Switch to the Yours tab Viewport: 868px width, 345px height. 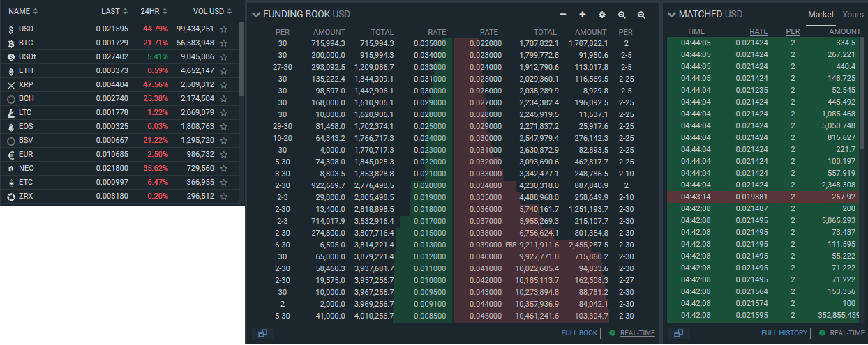click(x=853, y=14)
